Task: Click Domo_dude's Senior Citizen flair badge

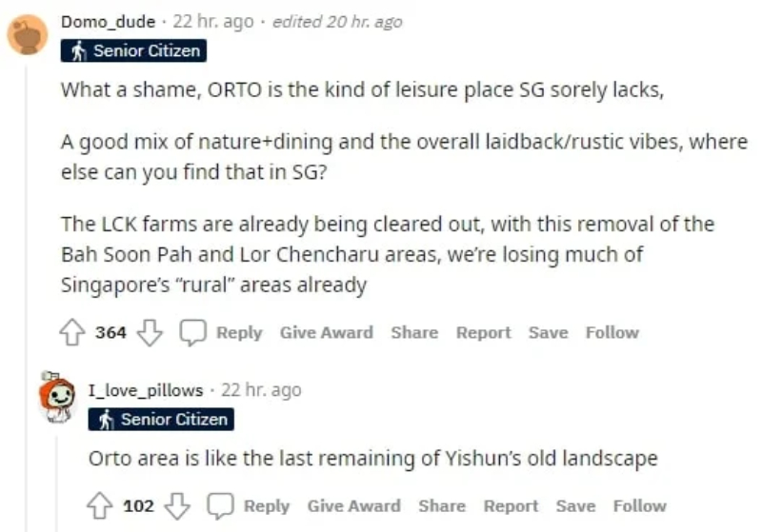Action: pyautogui.click(x=133, y=51)
